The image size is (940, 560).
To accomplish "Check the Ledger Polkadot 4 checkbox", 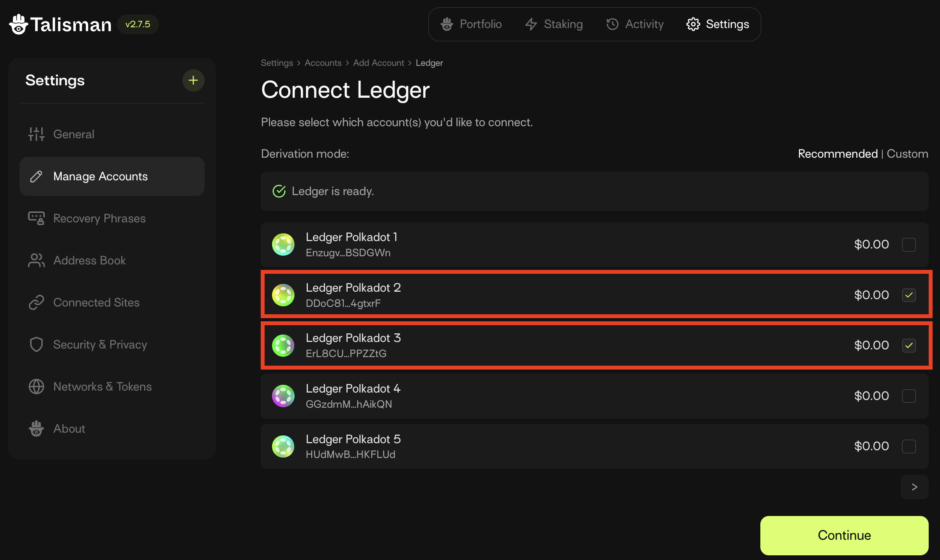I will click(x=909, y=396).
